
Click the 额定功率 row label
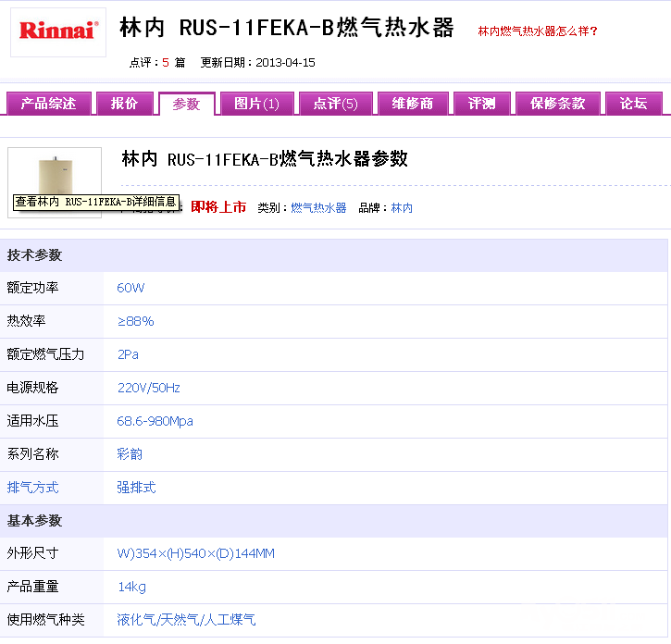pyautogui.click(x=32, y=288)
